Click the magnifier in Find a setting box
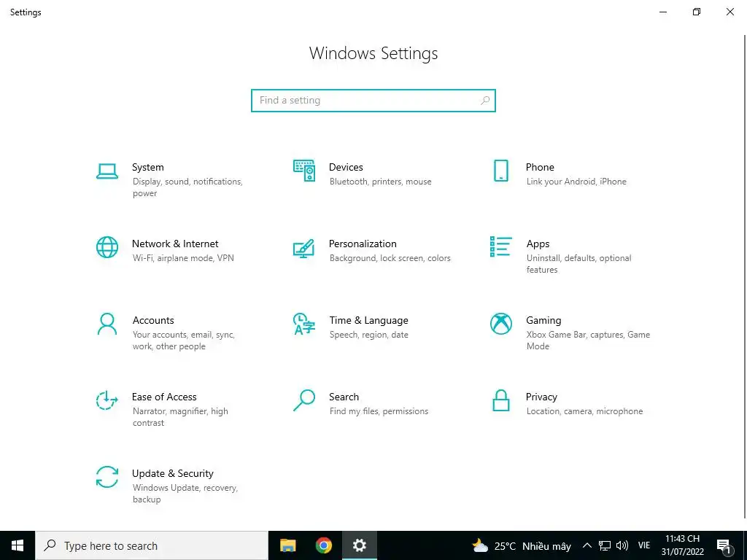Viewport: 747px width, 560px height. [x=485, y=101]
